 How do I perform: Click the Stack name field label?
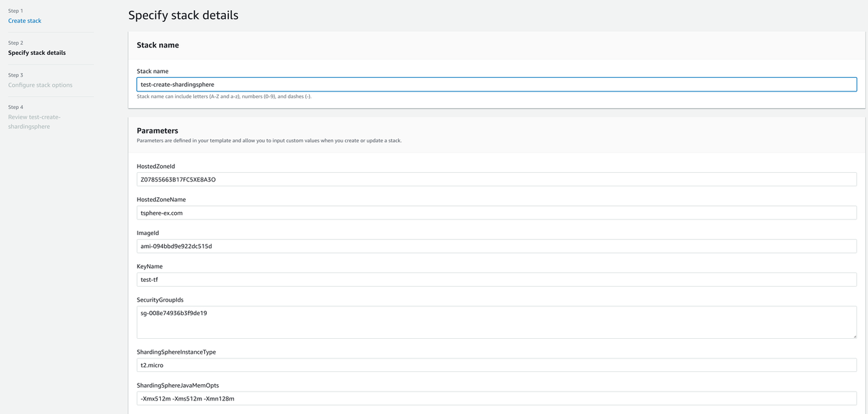[x=153, y=71]
